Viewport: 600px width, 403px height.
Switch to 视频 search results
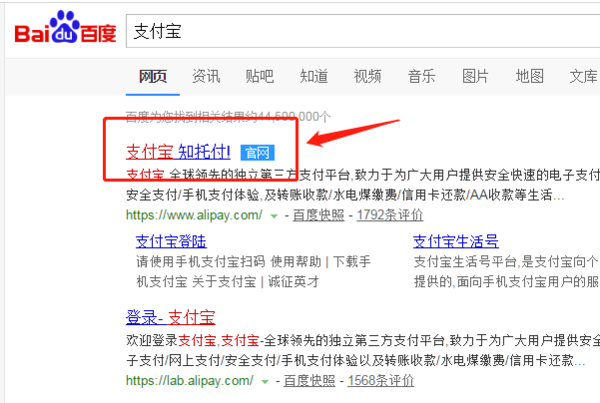click(x=368, y=77)
